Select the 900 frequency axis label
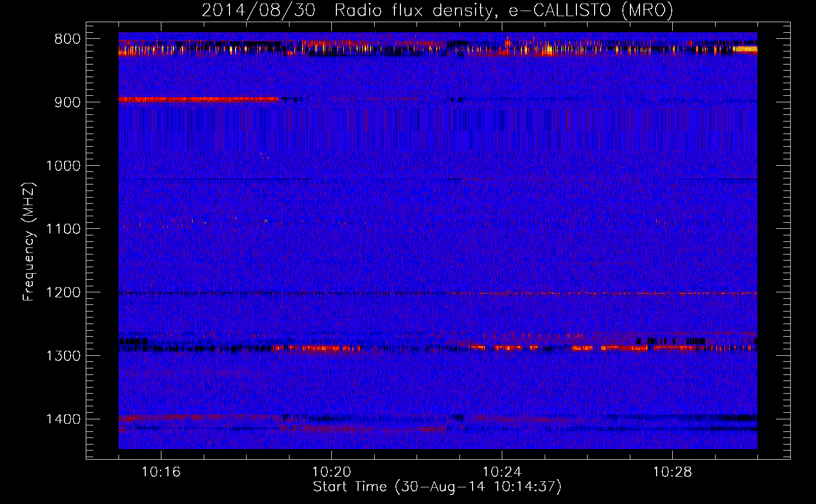The height and width of the screenshot is (504, 816). click(x=68, y=102)
